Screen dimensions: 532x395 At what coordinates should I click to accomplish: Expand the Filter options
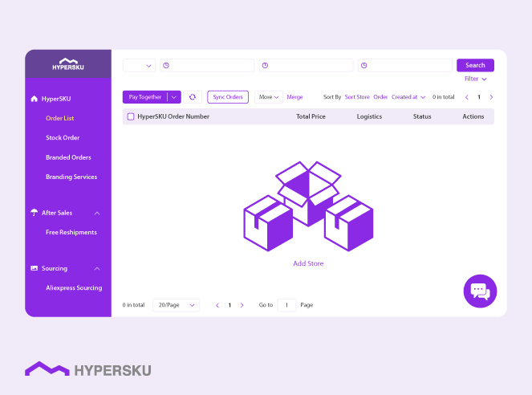pyautogui.click(x=475, y=79)
